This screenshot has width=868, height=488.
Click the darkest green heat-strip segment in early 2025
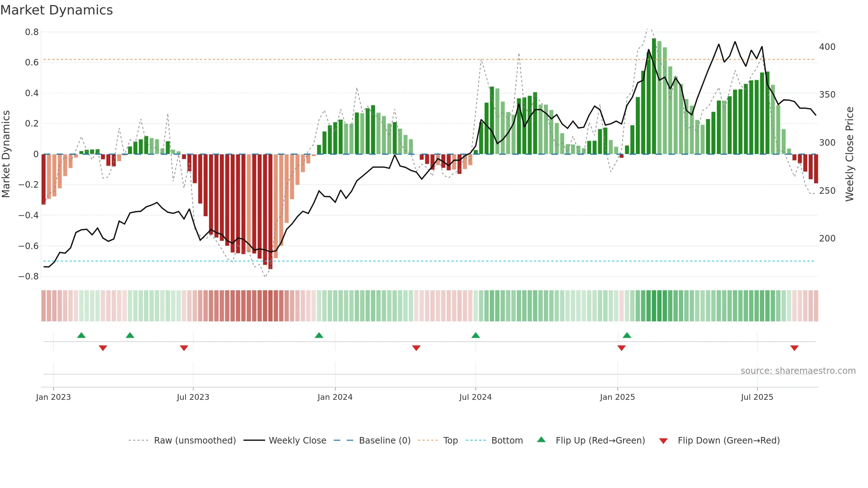point(654,306)
